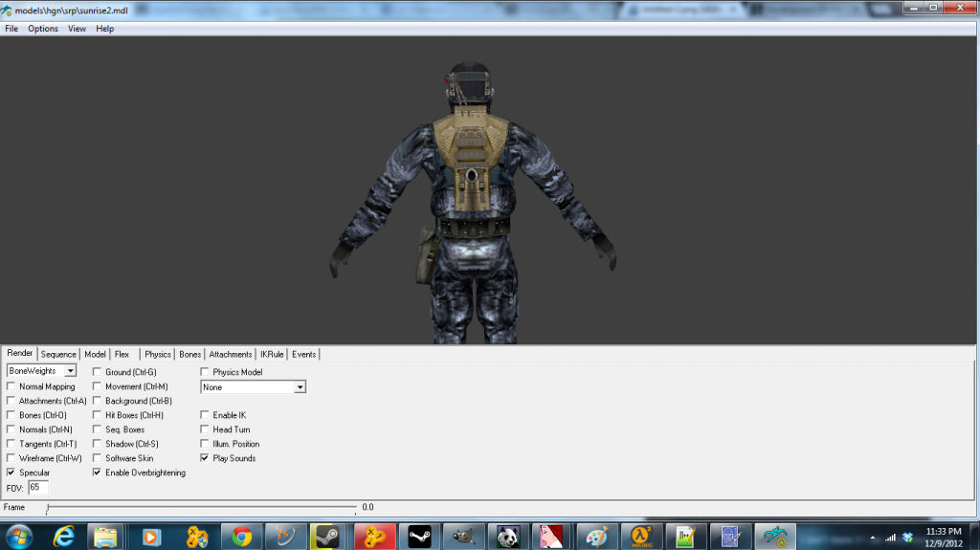Open the orange lambda MDLDEC taskbar icon
The image size is (980, 550).
tap(641, 537)
